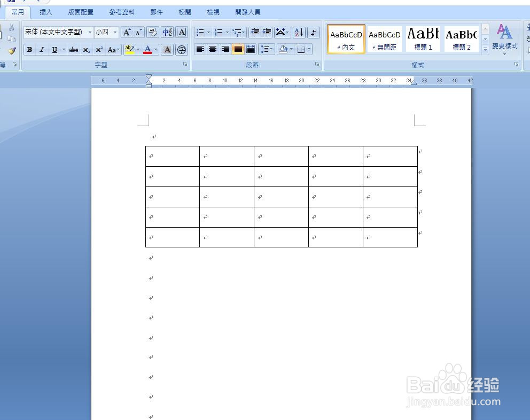Center align the text
Viewport: 530px width, 420px height.
click(x=213, y=49)
